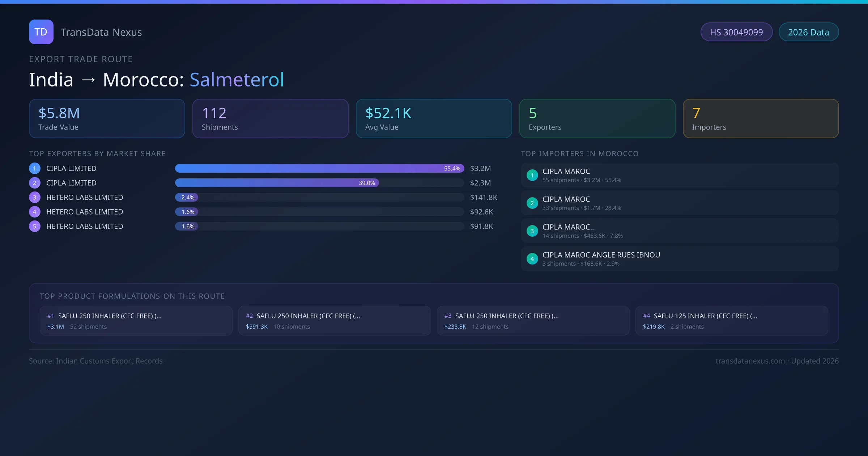This screenshot has height=456, width=868.
Task: Open CIPLA MAROC ANGLE RUES IBNOU entry
Action: coord(680,259)
